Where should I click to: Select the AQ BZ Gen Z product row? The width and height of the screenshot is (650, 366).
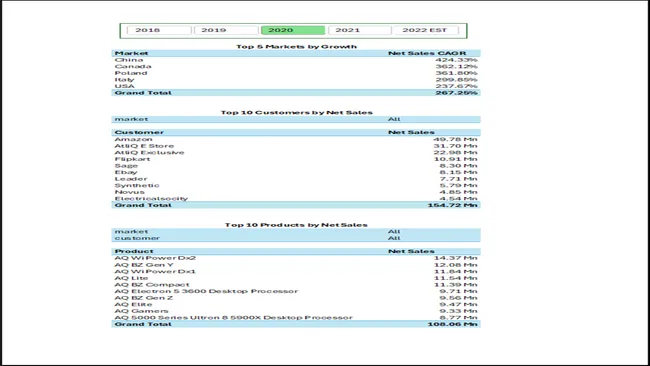[296, 298]
